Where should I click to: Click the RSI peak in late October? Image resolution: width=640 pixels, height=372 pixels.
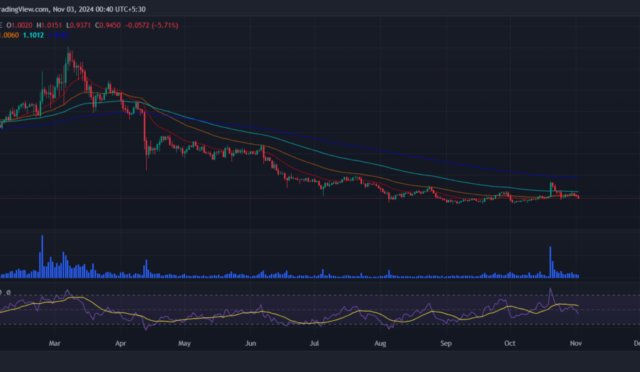[550, 290]
